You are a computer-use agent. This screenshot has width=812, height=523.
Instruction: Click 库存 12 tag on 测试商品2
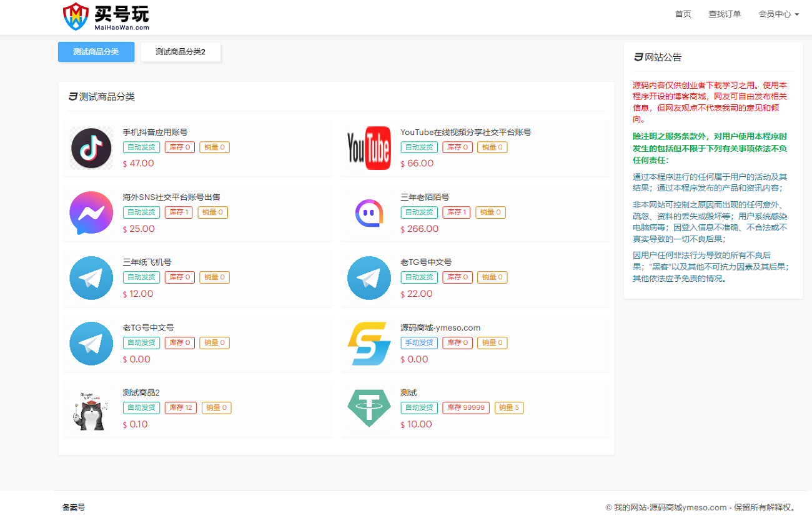coord(181,408)
